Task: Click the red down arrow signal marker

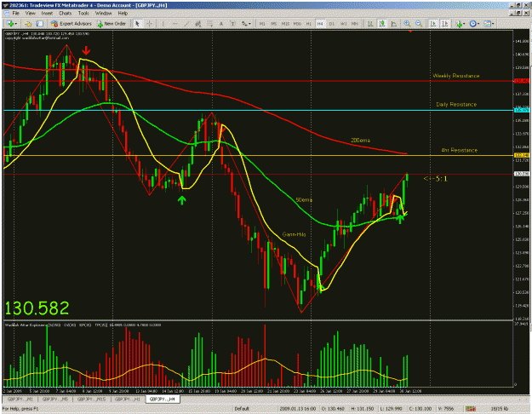Action: click(86, 51)
